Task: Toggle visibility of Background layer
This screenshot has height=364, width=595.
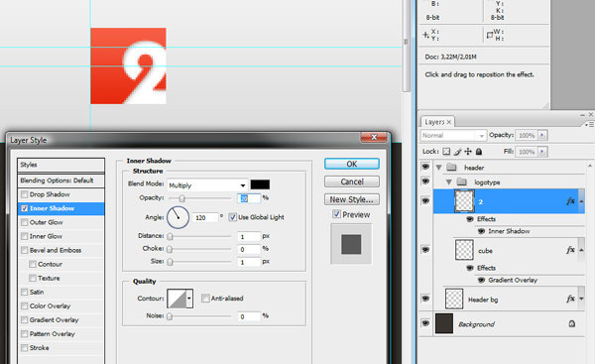Action: tap(425, 323)
